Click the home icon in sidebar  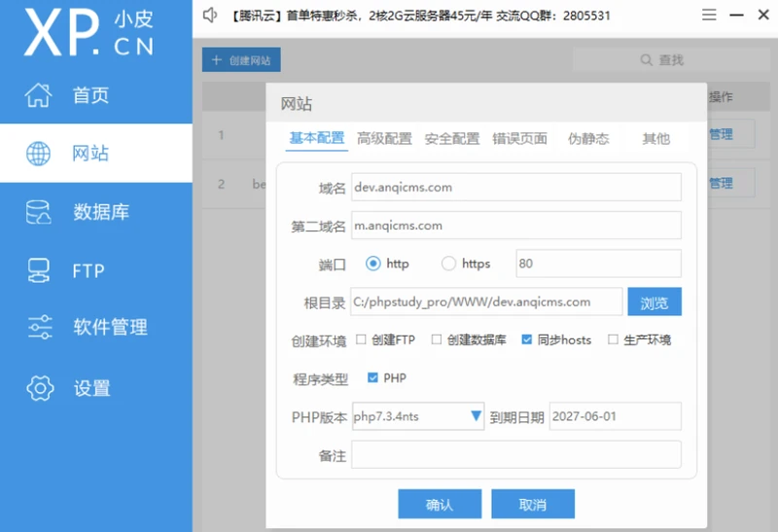click(39, 95)
